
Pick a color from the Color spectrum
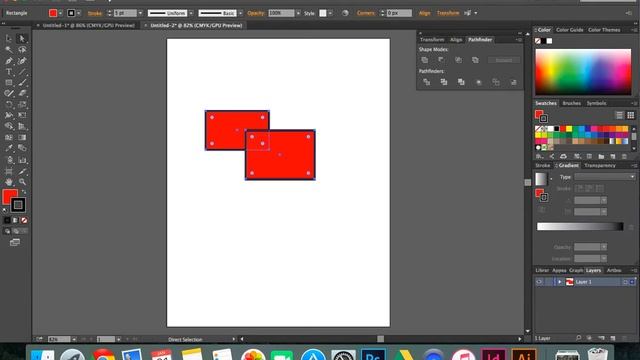(583, 72)
